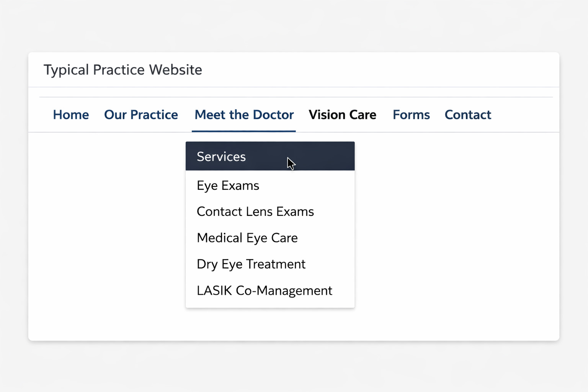Image resolution: width=588 pixels, height=392 pixels.
Task: Select the highlighted Services entry
Action: [221, 156]
